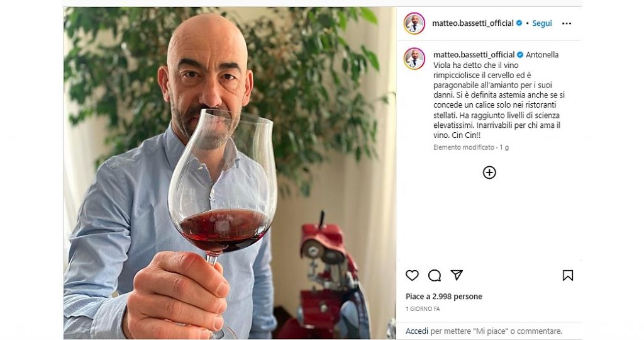Open the three-dot more options menu
The height and width of the screenshot is (340, 644).
tap(567, 23)
